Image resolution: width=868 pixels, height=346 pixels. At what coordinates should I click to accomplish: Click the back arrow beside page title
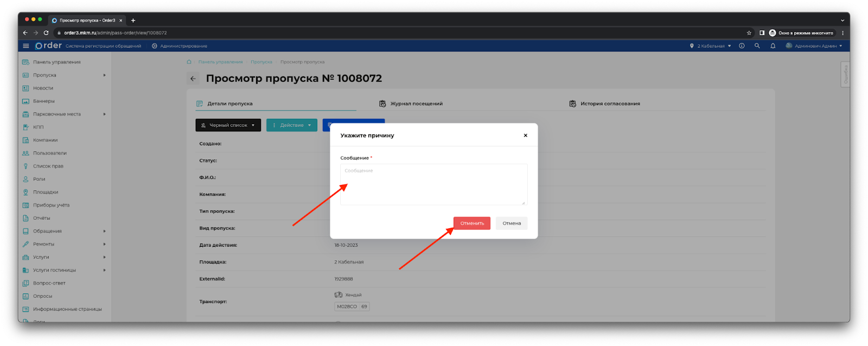pyautogui.click(x=193, y=79)
